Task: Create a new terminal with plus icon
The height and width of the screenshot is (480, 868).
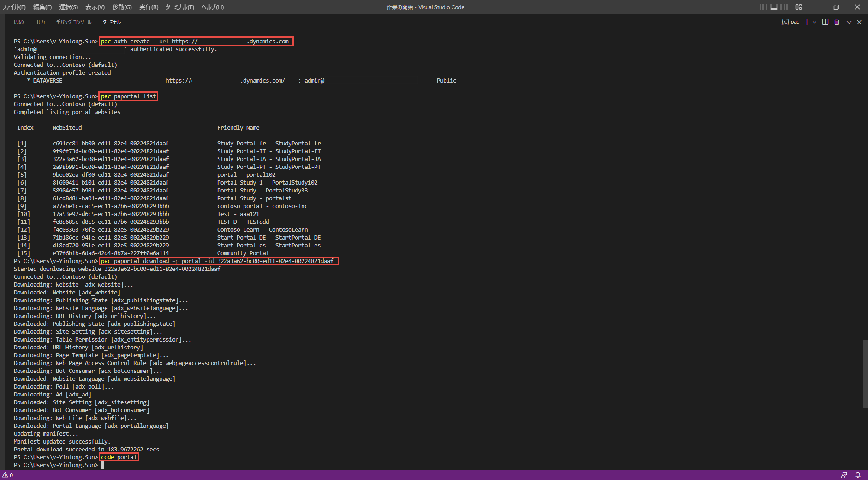Action: click(807, 22)
